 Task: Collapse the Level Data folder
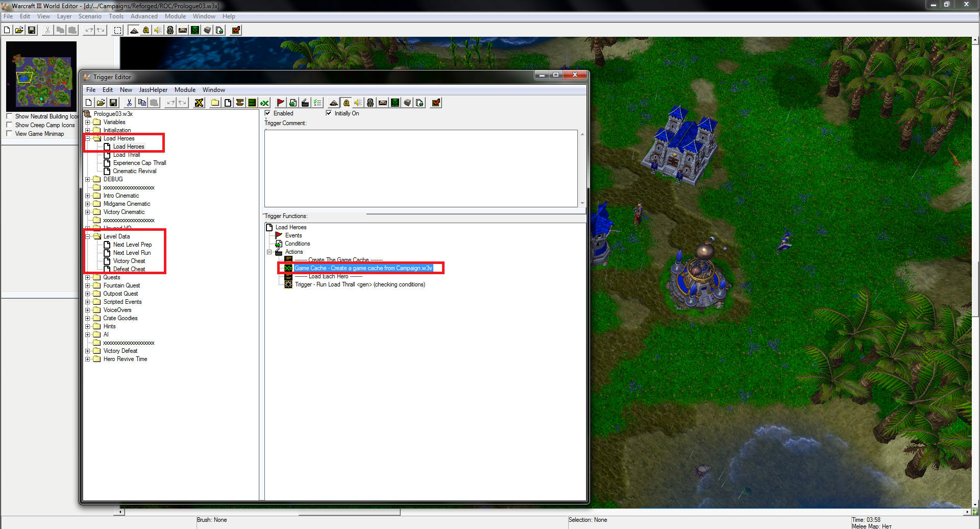click(x=88, y=236)
